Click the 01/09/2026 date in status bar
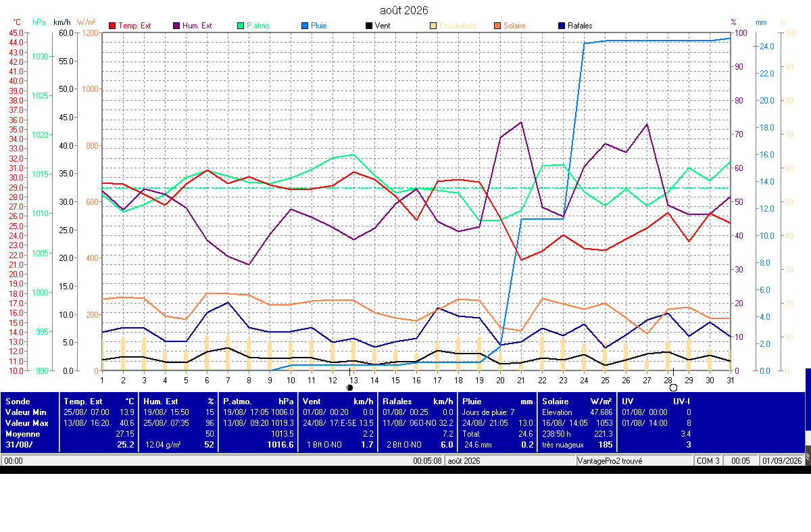Image resolution: width=811 pixels, height=532 pixels. click(x=782, y=460)
